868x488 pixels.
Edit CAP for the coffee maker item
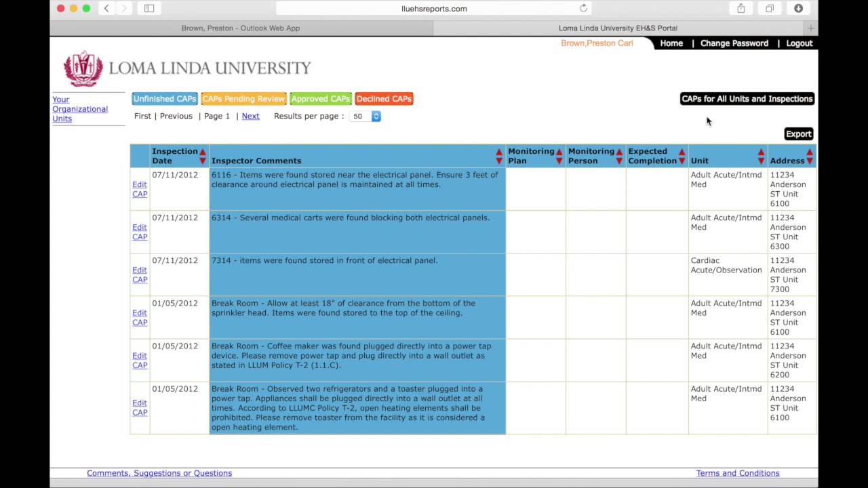point(140,360)
